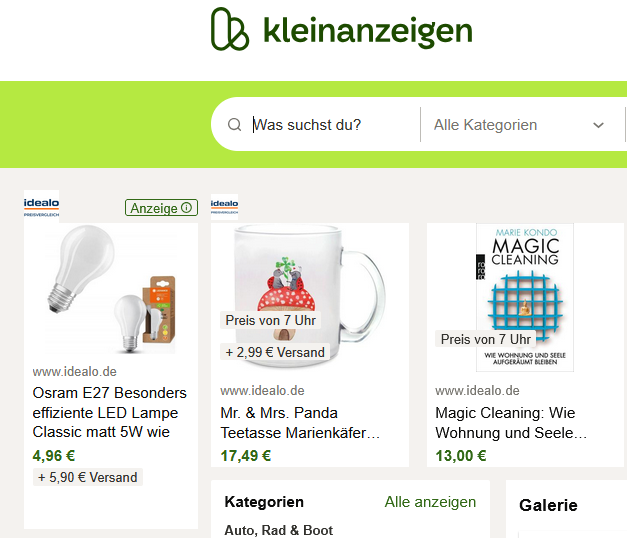The width and height of the screenshot is (627, 538).
Task: Open the Osram LED lamp product image
Action: click(111, 289)
